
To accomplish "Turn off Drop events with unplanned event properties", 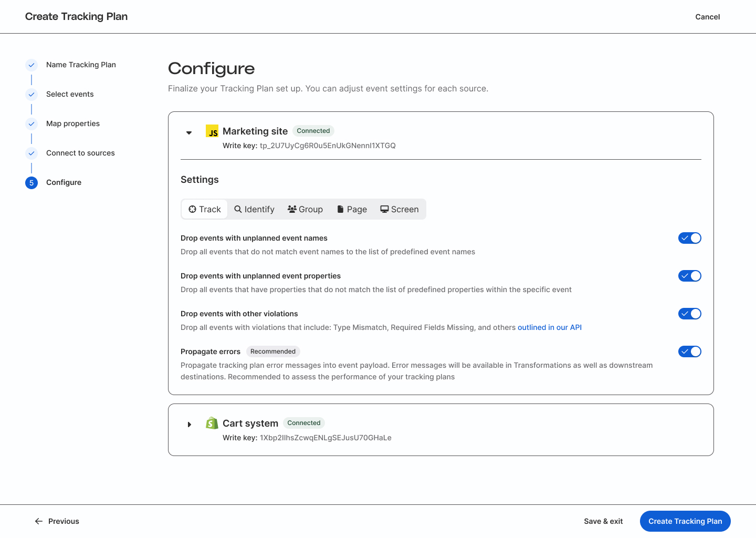I will [x=689, y=275].
